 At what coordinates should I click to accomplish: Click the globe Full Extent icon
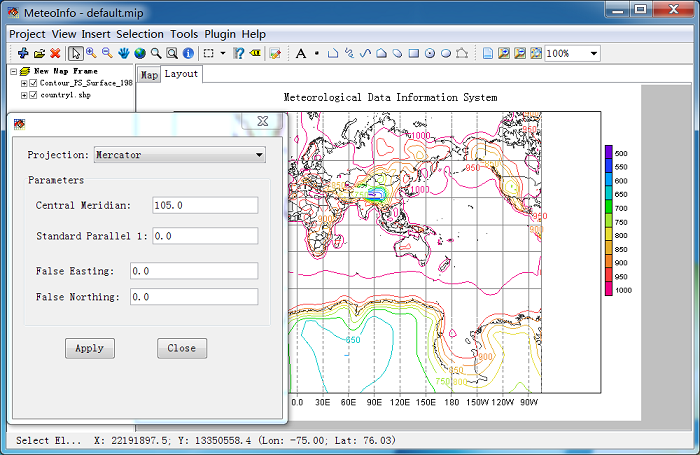(140, 53)
